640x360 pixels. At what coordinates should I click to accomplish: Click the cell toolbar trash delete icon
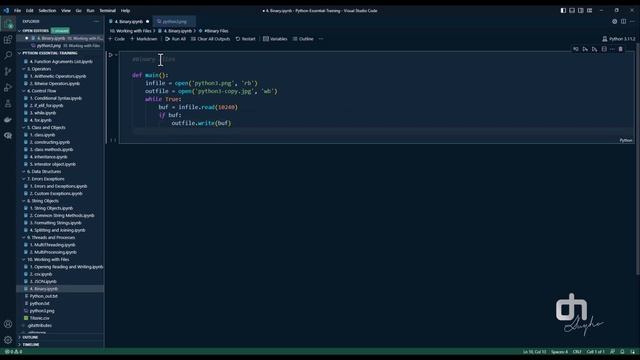[620, 49]
